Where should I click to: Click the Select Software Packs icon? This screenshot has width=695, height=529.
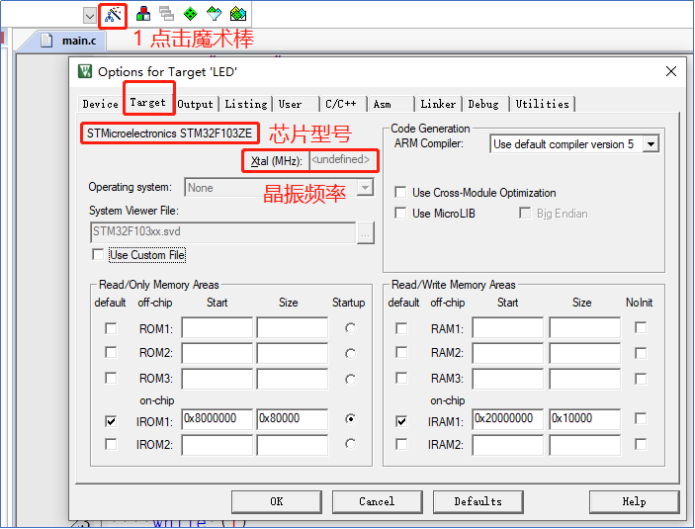(x=214, y=14)
